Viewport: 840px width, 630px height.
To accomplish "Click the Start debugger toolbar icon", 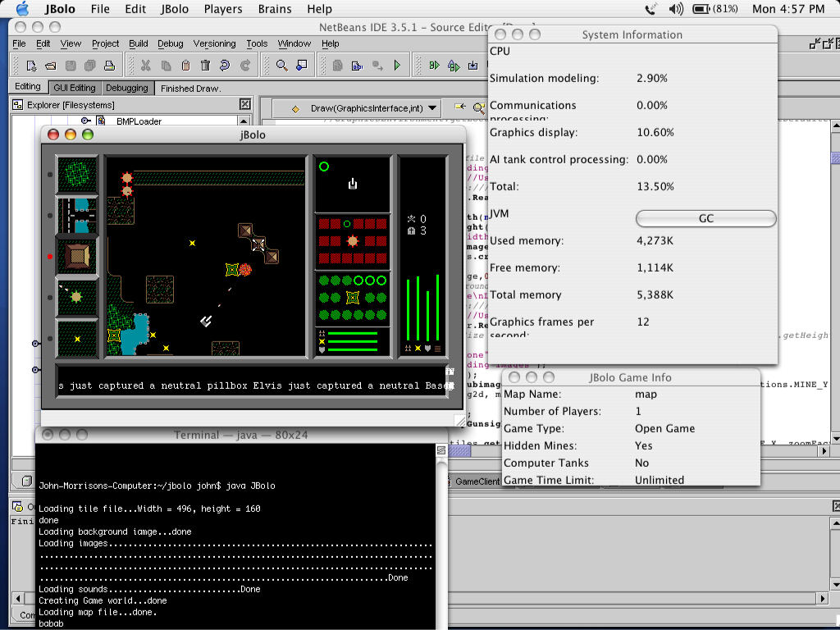I will point(435,66).
